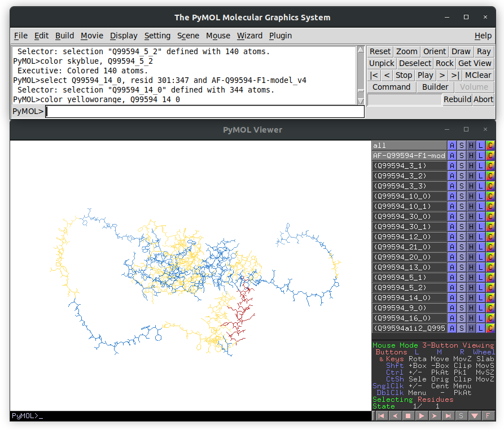Open Show menu for Q99594_10_1 selection
504x430 pixels.
[462, 207]
